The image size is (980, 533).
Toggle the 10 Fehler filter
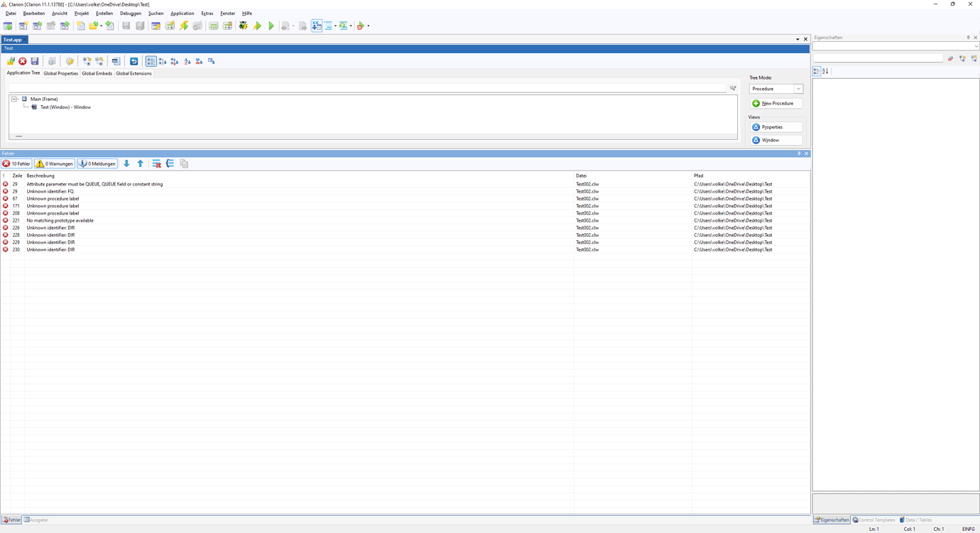[16, 163]
